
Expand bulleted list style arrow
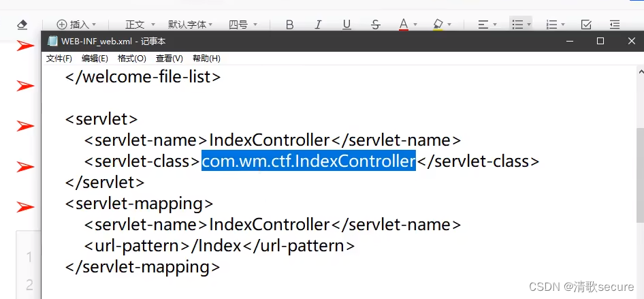pos(528,25)
